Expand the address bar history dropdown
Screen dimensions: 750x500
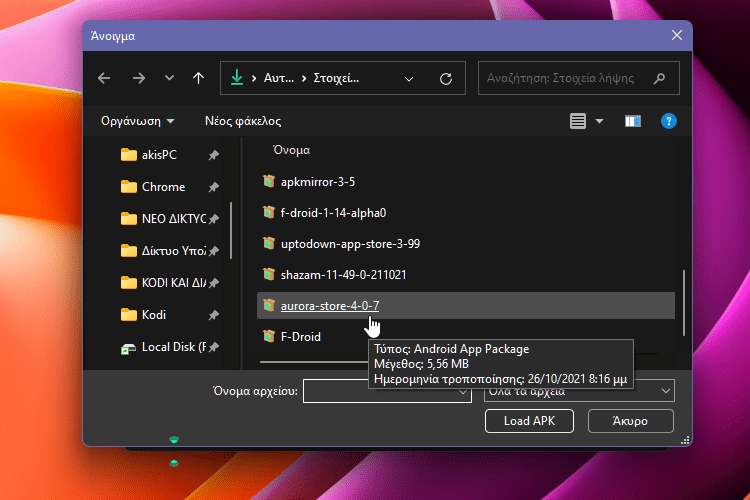408,78
